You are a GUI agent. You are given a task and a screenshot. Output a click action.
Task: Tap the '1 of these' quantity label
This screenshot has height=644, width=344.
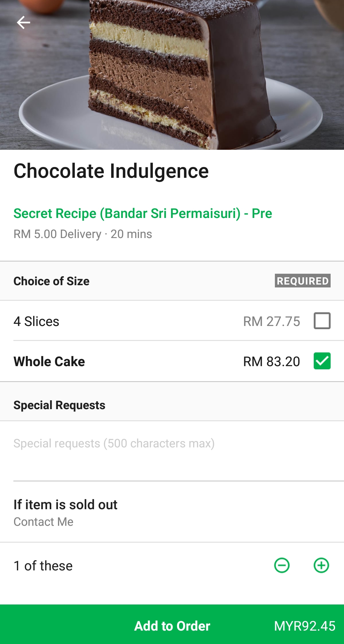click(x=43, y=566)
